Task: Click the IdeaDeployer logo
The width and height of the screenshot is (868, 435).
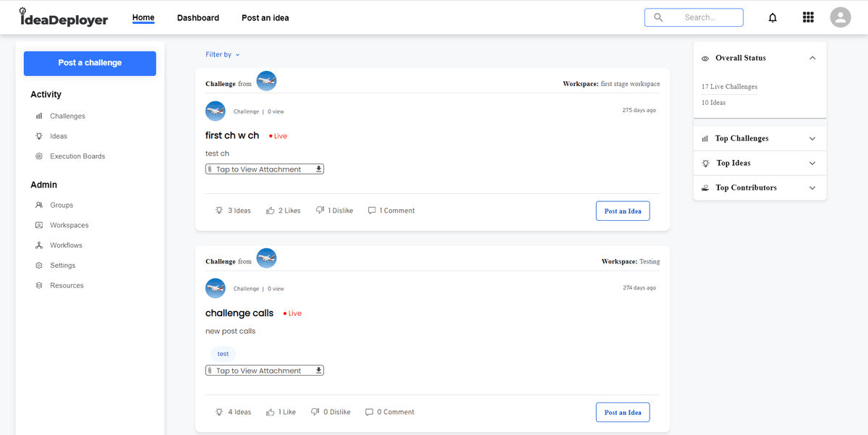Action: tap(64, 17)
